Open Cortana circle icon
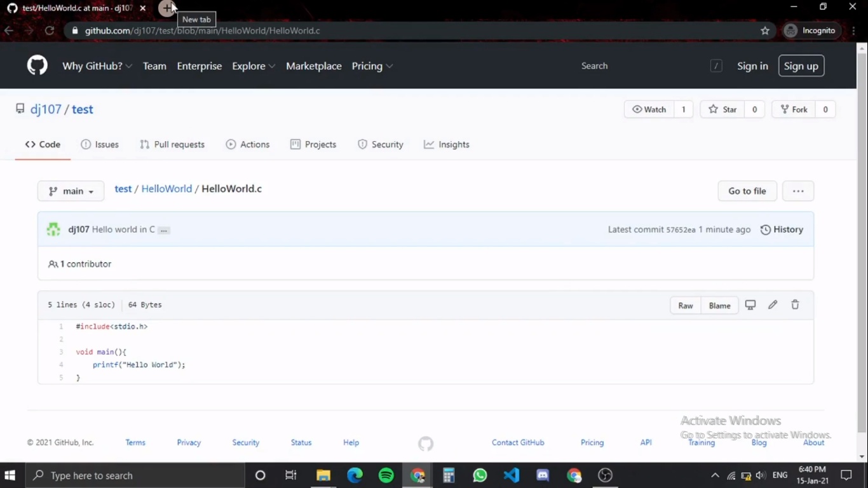This screenshot has width=868, height=488. 260,475
